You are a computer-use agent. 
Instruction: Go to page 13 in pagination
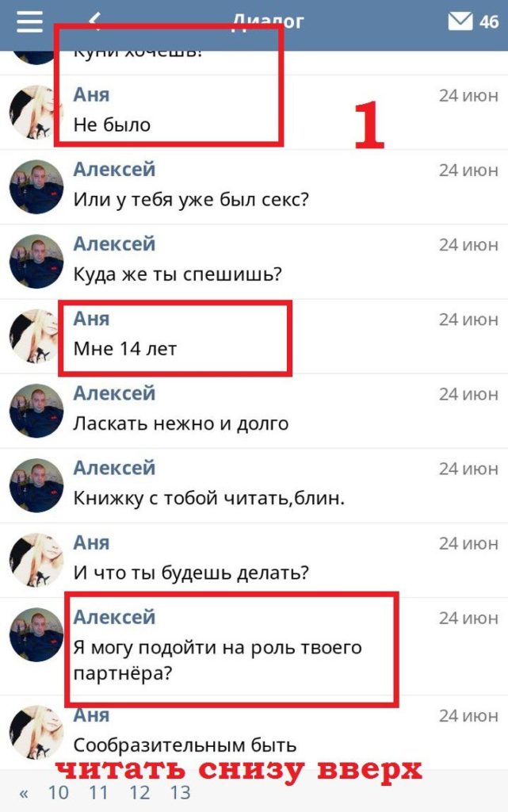(181, 792)
